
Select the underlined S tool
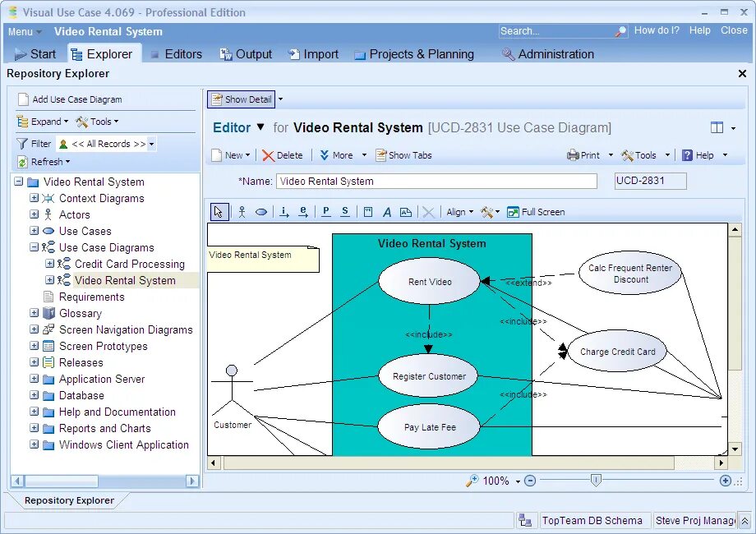(x=345, y=212)
